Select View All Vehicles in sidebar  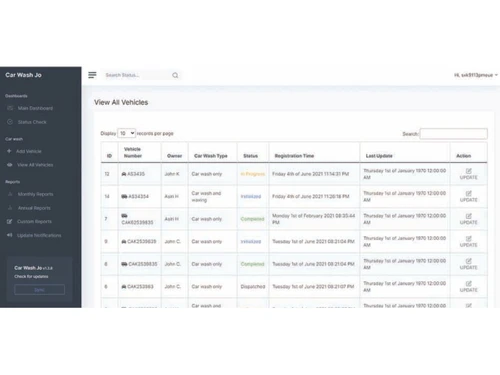click(x=35, y=165)
